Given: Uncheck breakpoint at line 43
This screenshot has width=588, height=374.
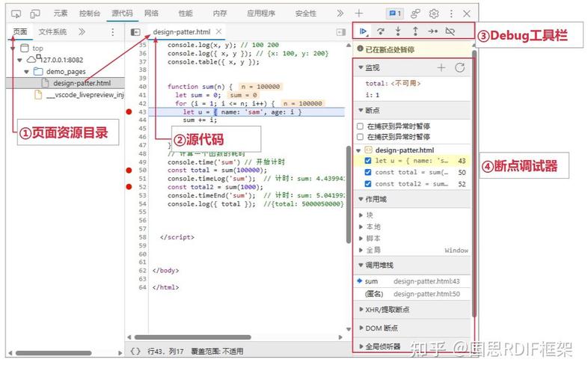Looking at the screenshot, I should [368, 161].
